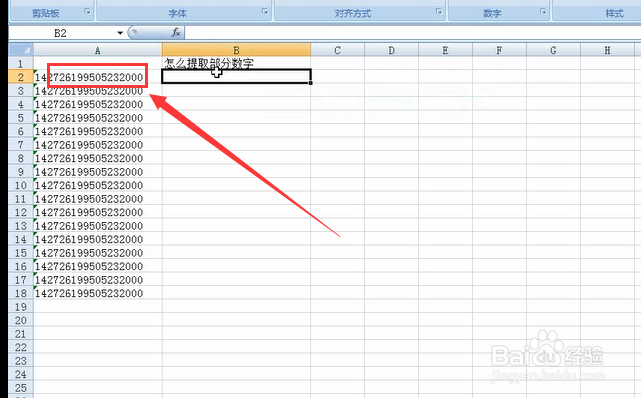
Task: Select row 25 header
Action: click(x=21, y=387)
